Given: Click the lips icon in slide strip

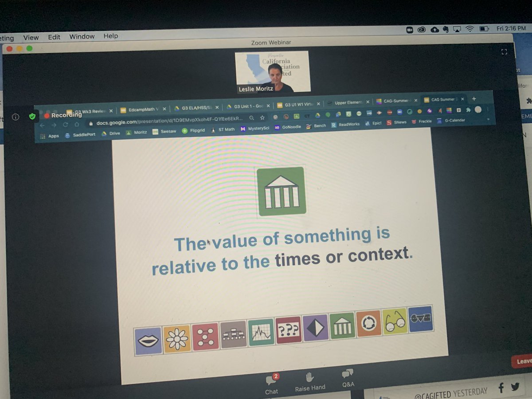Looking at the screenshot, I should click(x=149, y=341).
